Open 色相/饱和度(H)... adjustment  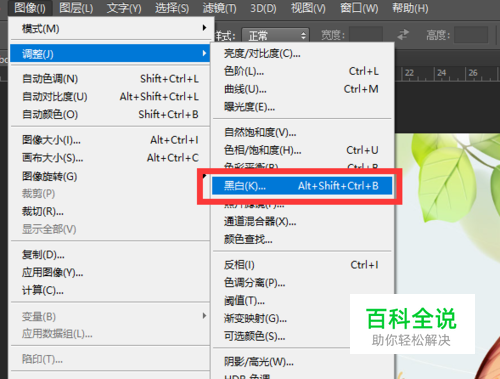coord(302,150)
